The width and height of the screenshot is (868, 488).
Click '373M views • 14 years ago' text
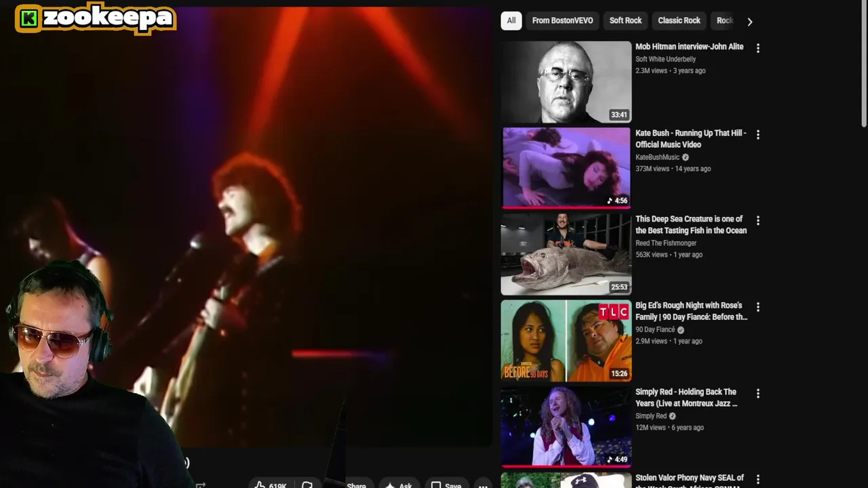click(673, 169)
